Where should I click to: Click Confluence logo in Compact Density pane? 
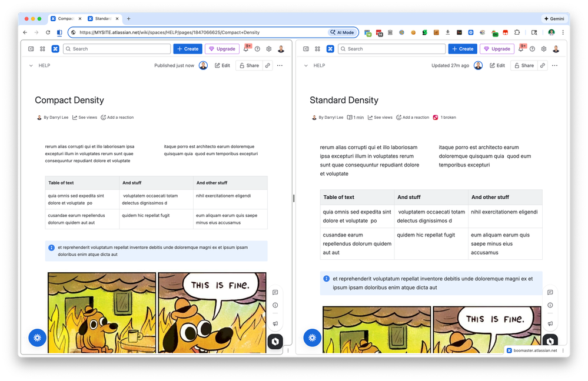tap(55, 49)
